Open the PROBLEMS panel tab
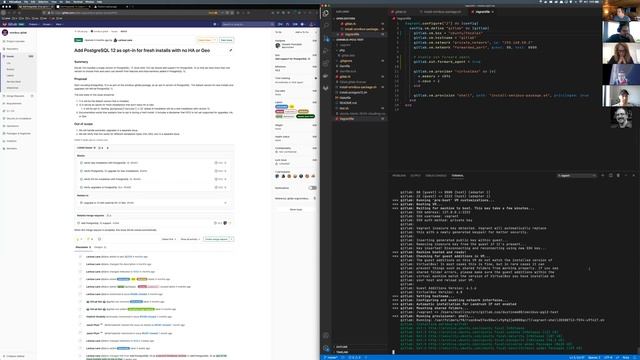 [399, 176]
